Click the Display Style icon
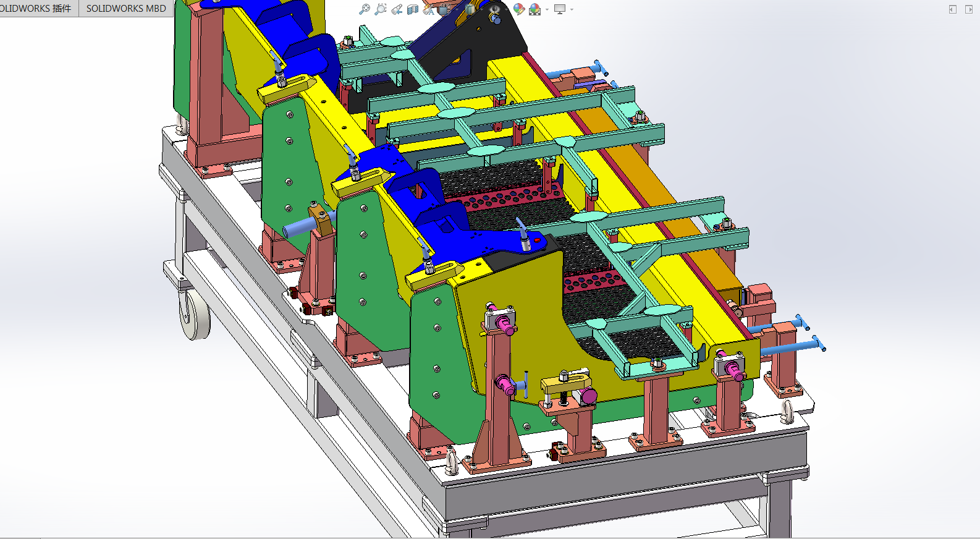The width and height of the screenshot is (980, 539). (471, 9)
